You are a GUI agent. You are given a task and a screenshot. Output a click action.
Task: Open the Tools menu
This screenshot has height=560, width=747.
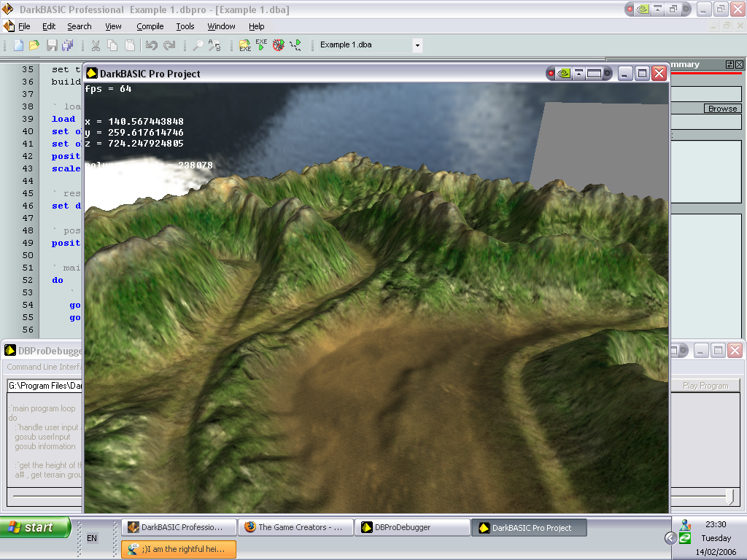click(185, 26)
